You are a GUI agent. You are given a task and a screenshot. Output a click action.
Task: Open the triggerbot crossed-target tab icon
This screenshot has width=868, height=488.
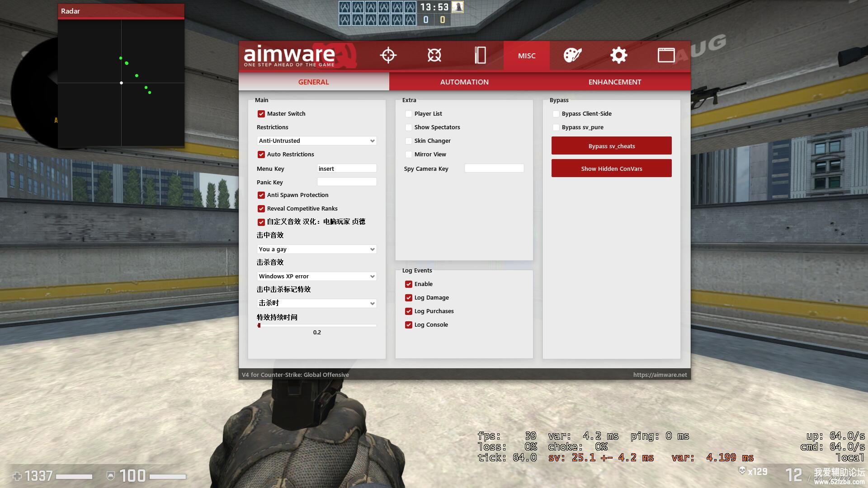point(434,55)
